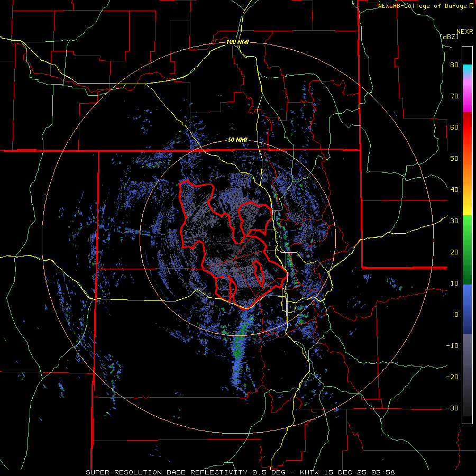Click the 50 NMI range ring label
Viewport: 476px width, 476px height.
[x=237, y=140]
